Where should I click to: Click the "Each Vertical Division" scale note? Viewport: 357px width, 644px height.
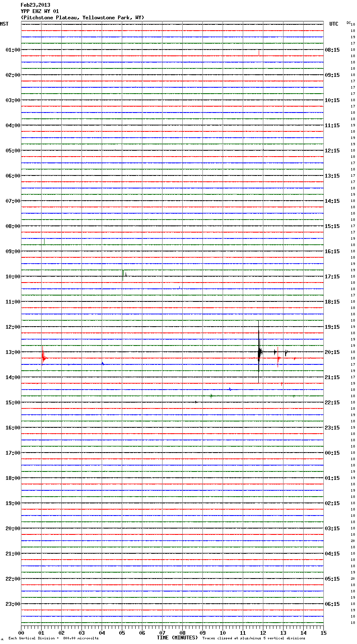point(53,638)
